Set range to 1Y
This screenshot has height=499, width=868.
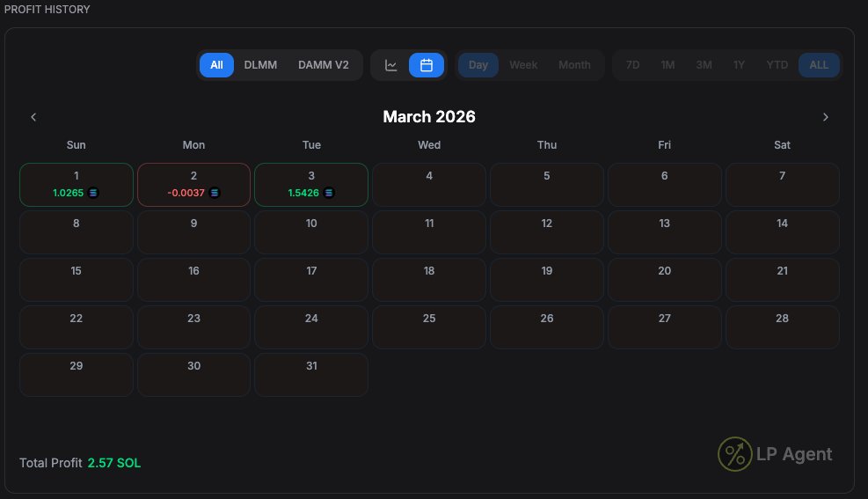coord(739,65)
